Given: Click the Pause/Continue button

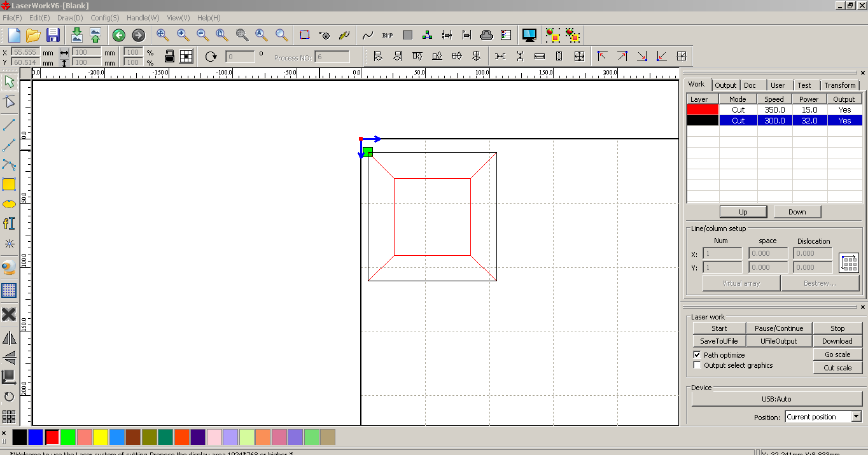Looking at the screenshot, I should [779, 328].
